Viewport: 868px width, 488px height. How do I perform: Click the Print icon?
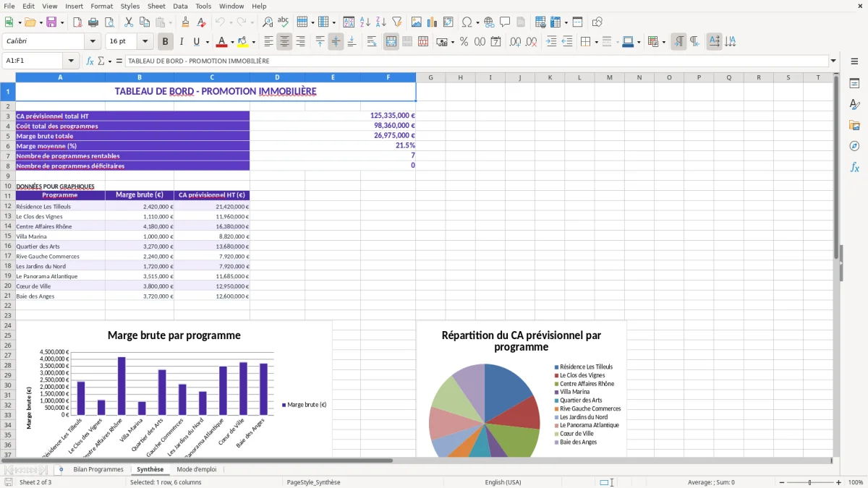tap(93, 22)
